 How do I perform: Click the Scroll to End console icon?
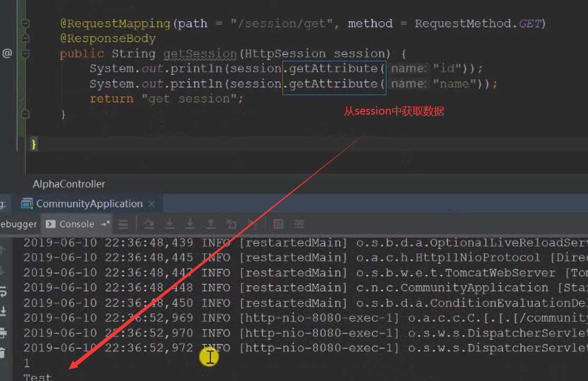3,311
